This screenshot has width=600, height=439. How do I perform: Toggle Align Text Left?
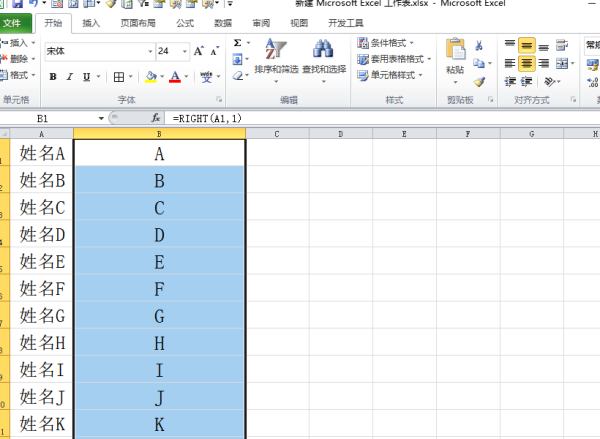510,63
